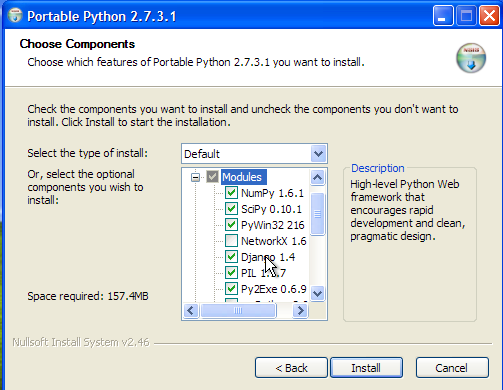The height and width of the screenshot is (390, 503).
Task: Collapse the Modules tree node
Action: coord(195,177)
